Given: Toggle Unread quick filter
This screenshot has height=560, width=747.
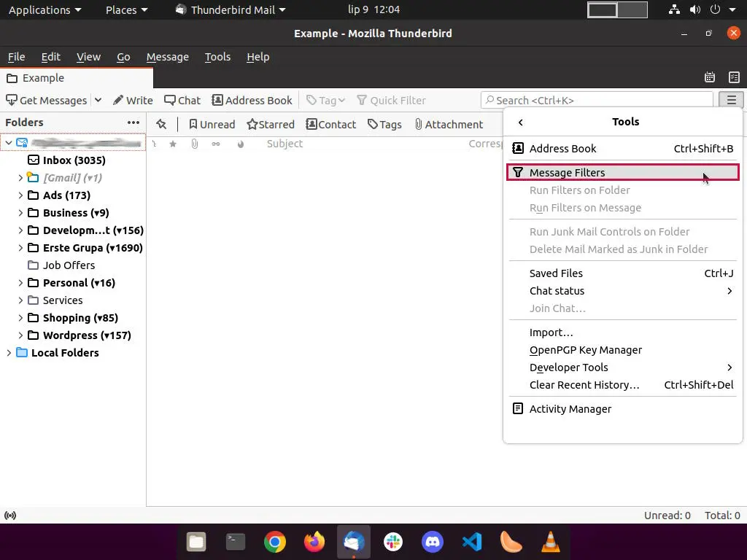Looking at the screenshot, I should click(x=212, y=124).
